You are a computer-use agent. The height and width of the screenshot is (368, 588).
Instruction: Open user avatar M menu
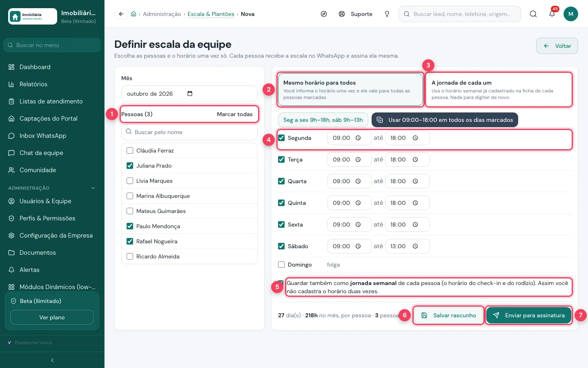tap(571, 14)
